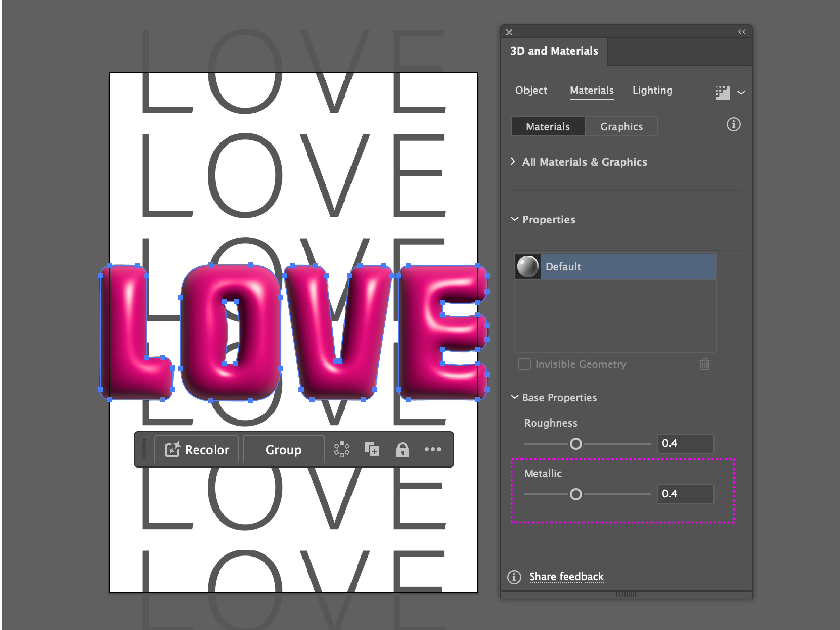Expand All Materials & Graphics section
This screenshot has width=840, height=630.
pos(513,161)
